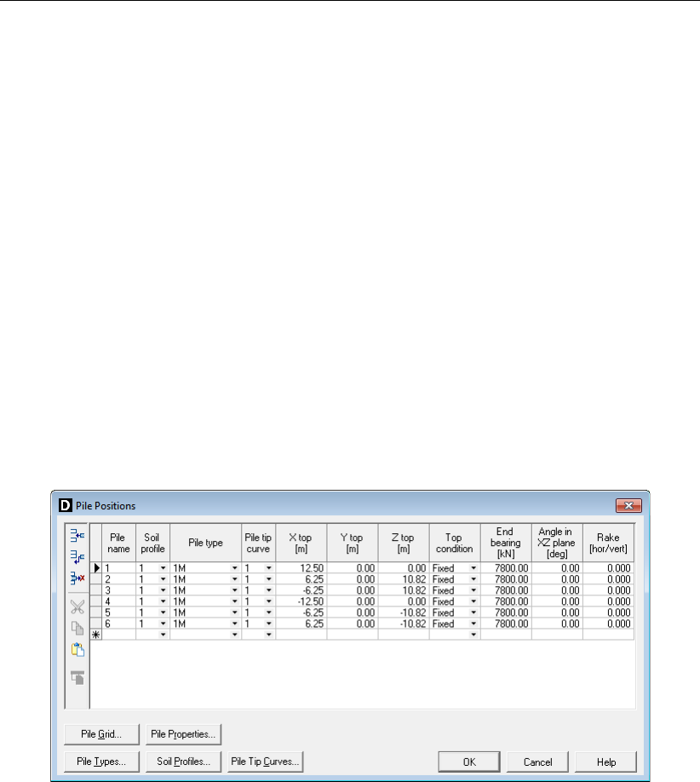Image resolution: width=700 pixels, height=782 pixels.
Task: Open Top condition dropdown for pile 4
Action: (473, 601)
